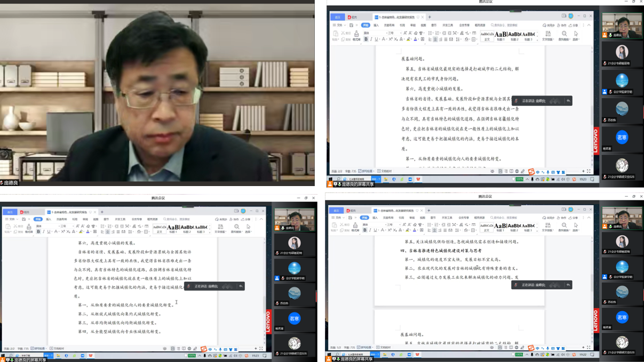Viewport: 644px width, 362px height.
Task: Switch to 插入 tab in top-right WPS window
Action: [x=376, y=25]
